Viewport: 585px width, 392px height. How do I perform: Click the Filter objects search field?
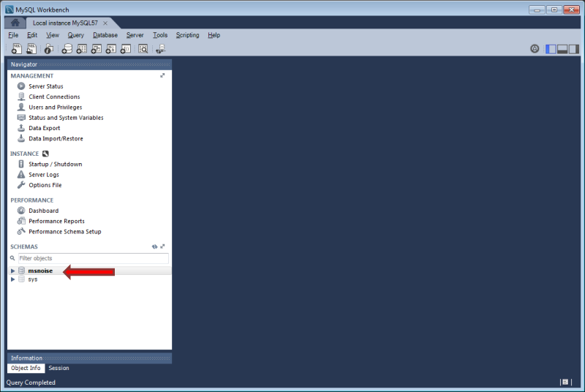pyautogui.click(x=94, y=258)
